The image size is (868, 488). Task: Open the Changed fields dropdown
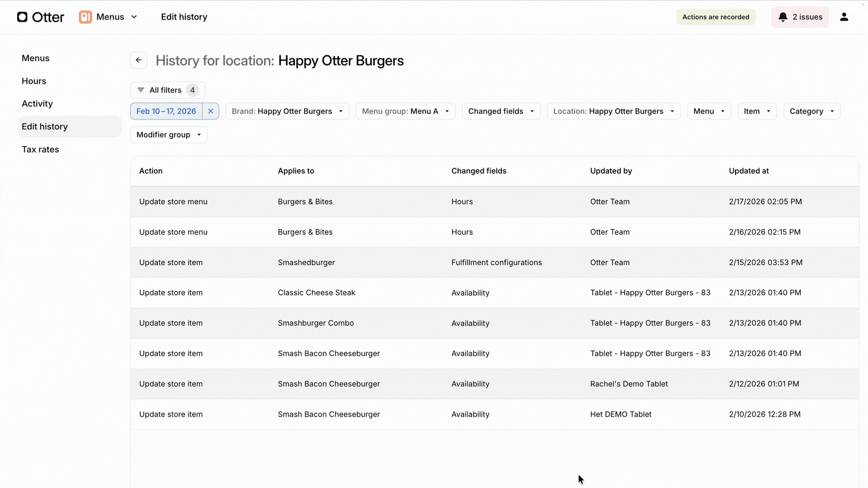[500, 111]
